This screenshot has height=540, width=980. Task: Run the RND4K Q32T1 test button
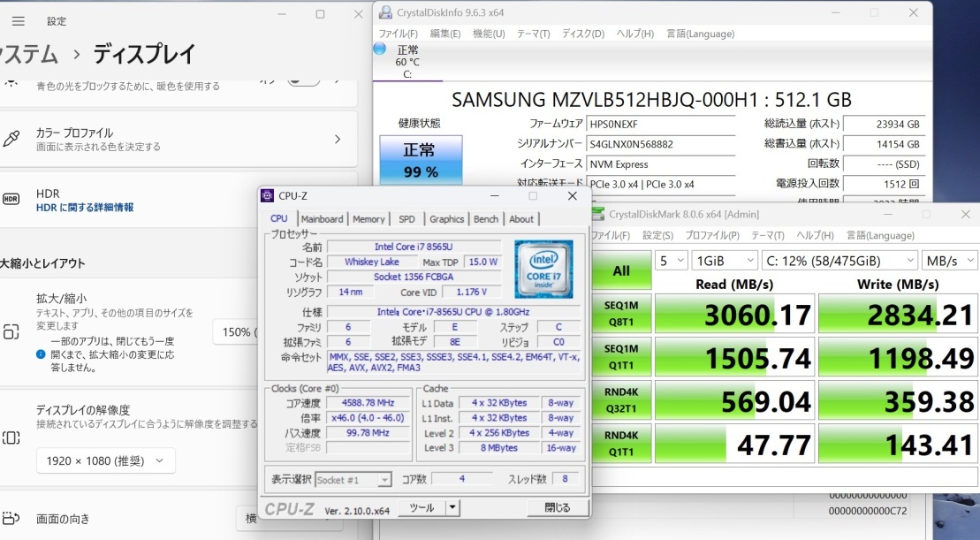tap(621, 400)
